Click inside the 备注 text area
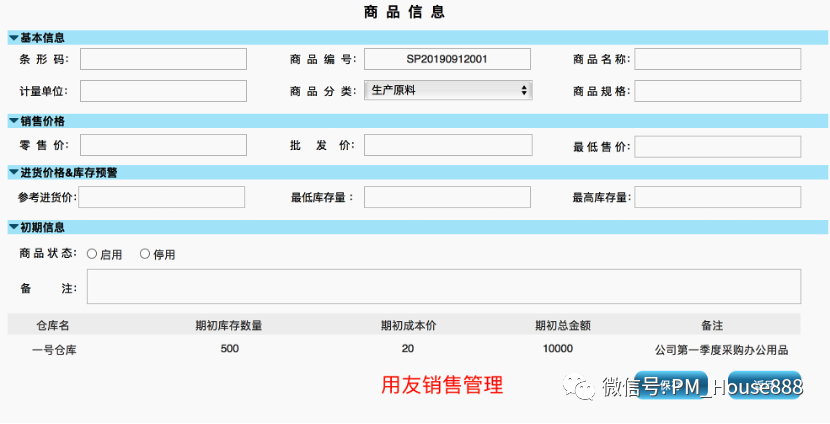Screen dimensions: 830x424 pyautogui.click(x=443, y=286)
